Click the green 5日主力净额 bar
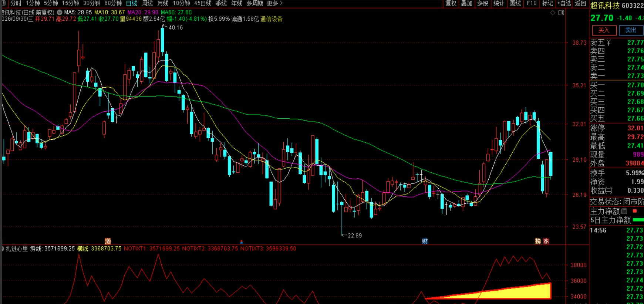 coord(638,220)
